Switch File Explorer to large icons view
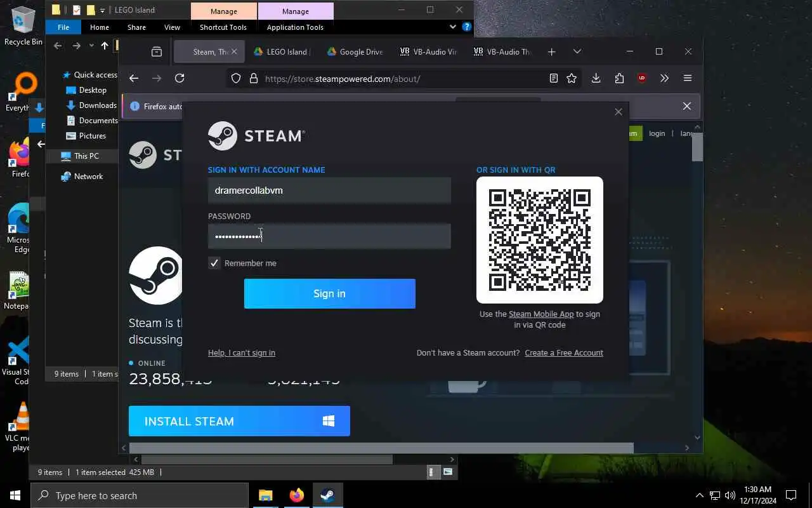 click(448, 472)
